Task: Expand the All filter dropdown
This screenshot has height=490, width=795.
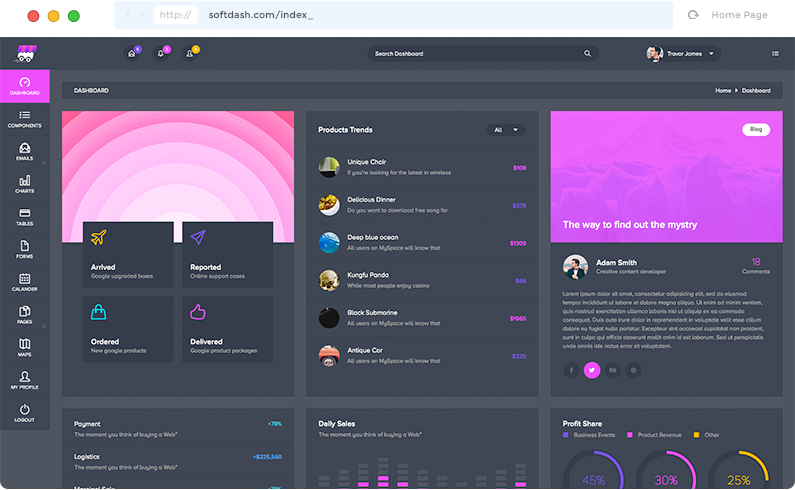Action: click(x=506, y=130)
